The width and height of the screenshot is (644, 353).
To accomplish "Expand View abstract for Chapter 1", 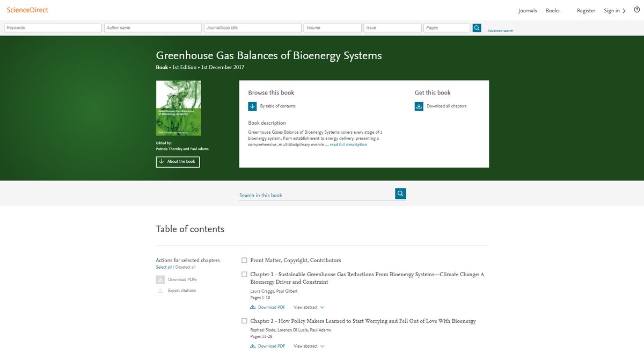I will coord(309,307).
